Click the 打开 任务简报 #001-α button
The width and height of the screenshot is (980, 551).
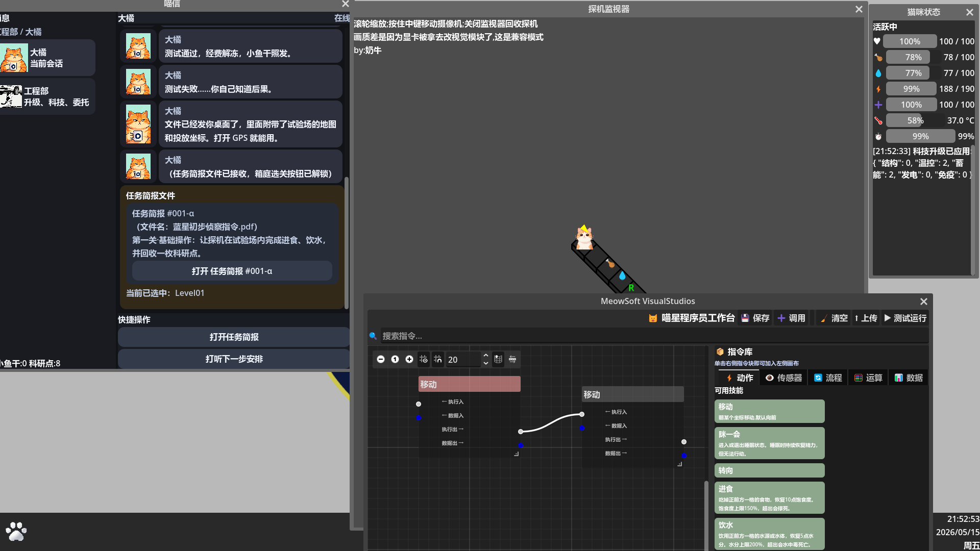tap(232, 271)
